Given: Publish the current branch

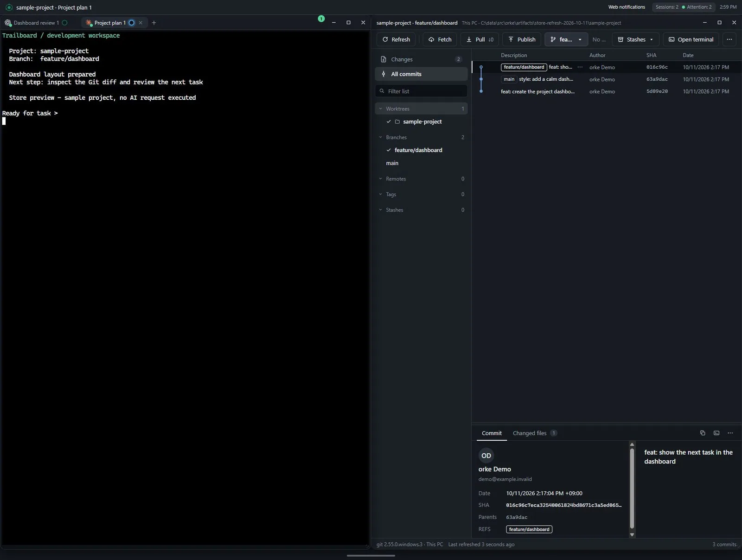Looking at the screenshot, I should point(522,39).
